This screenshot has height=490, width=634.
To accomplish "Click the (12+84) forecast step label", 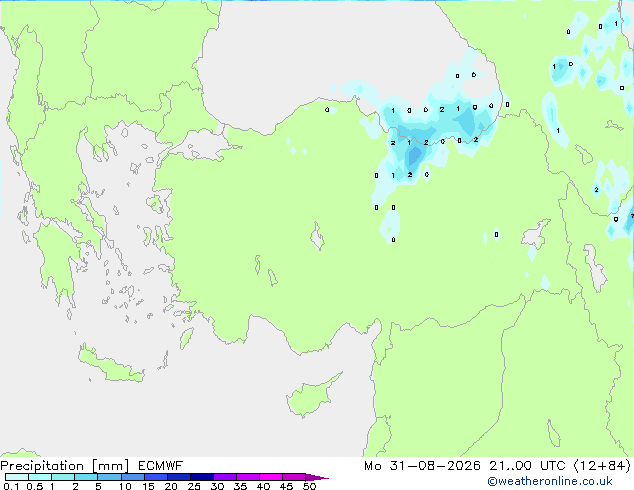I will [x=602, y=466].
